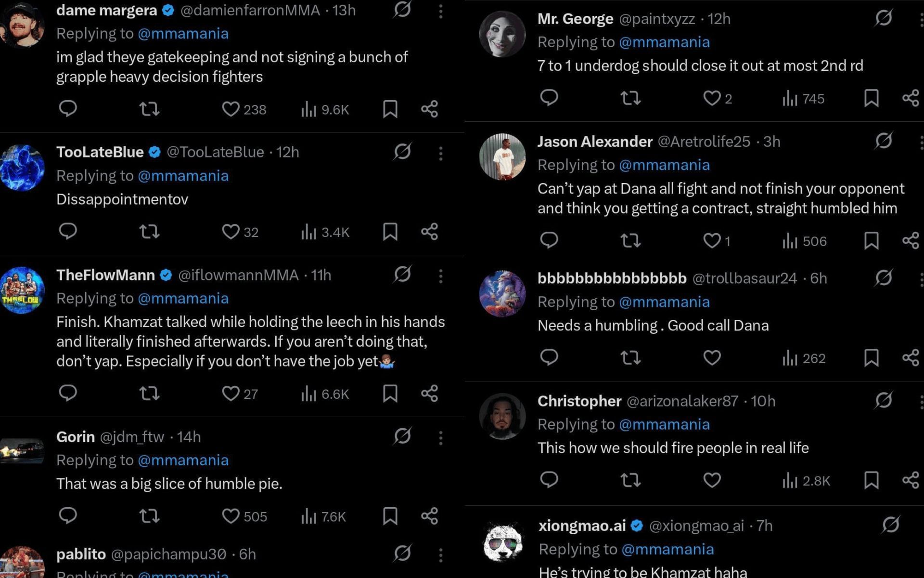924x578 pixels.
Task: Open more options menu on Gorin's tweet
Action: point(440,437)
